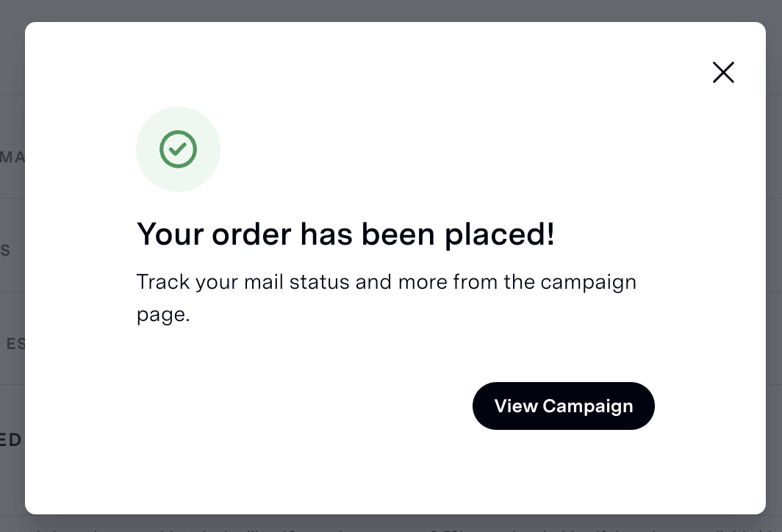Click the pale green circle around the checkmark
The image size is (782, 532).
tap(178, 149)
